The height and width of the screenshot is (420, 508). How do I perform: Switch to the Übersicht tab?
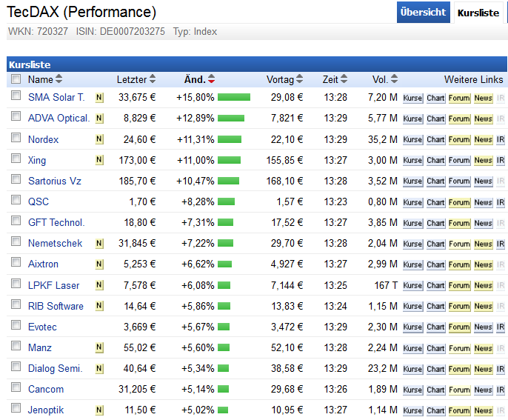click(423, 13)
